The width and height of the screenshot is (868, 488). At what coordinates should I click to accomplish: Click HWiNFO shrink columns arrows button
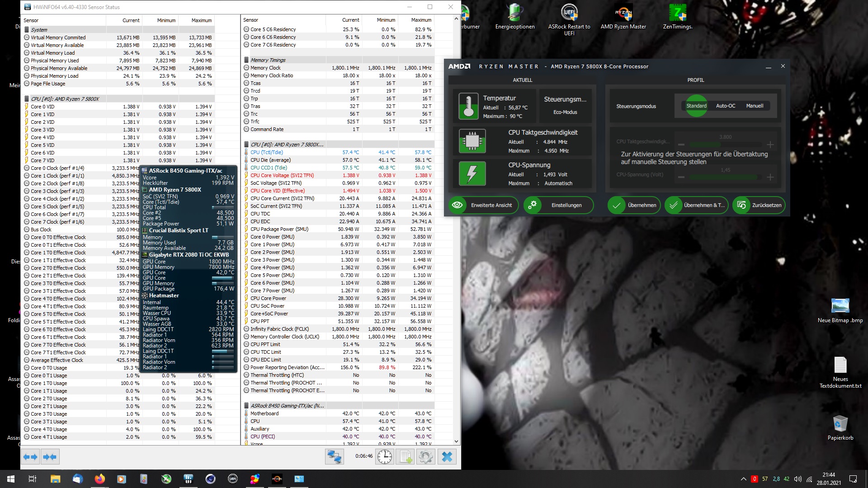tap(50, 457)
